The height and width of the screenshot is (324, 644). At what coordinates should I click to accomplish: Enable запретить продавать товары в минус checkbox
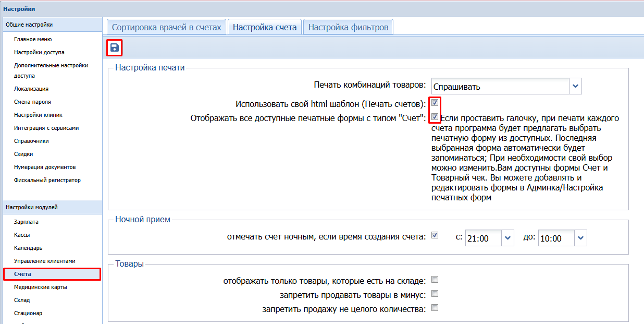click(435, 294)
